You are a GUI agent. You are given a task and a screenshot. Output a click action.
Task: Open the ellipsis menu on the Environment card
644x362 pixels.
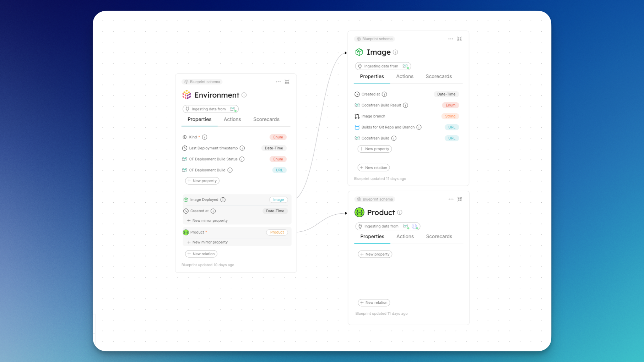(x=278, y=82)
